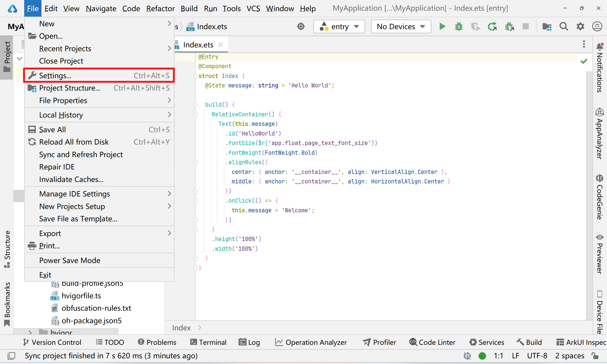
Task: Click the green inspection checkmark icon
Action: 584,61
